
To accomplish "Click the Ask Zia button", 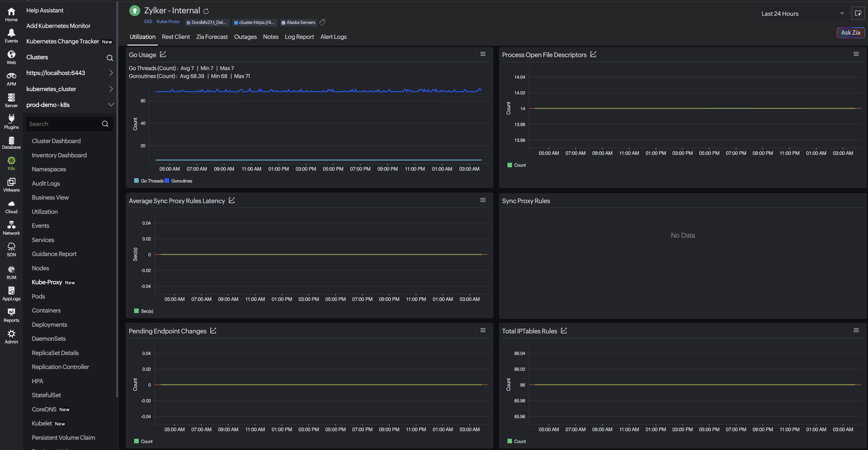I will (850, 33).
